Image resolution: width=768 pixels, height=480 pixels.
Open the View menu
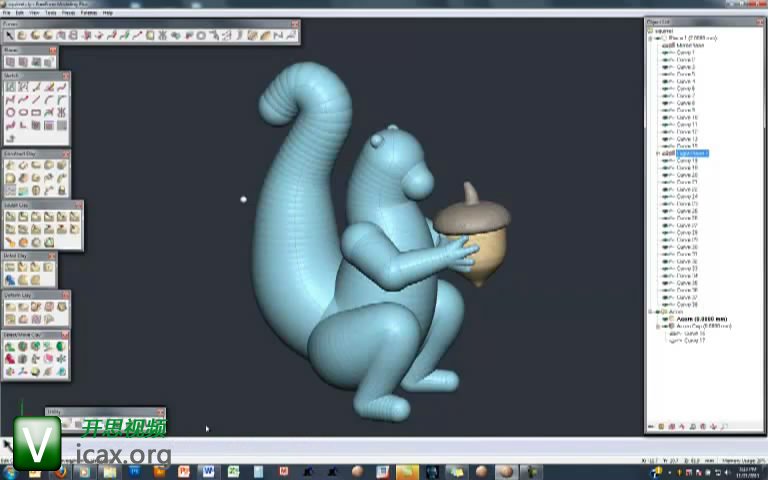click(34, 13)
